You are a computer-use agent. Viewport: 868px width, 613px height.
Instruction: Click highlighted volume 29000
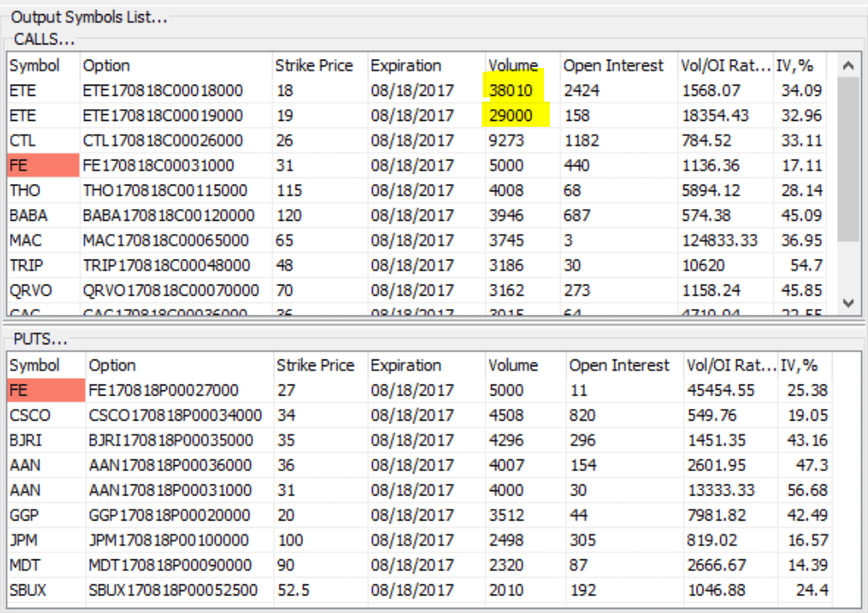[x=510, y=115]
